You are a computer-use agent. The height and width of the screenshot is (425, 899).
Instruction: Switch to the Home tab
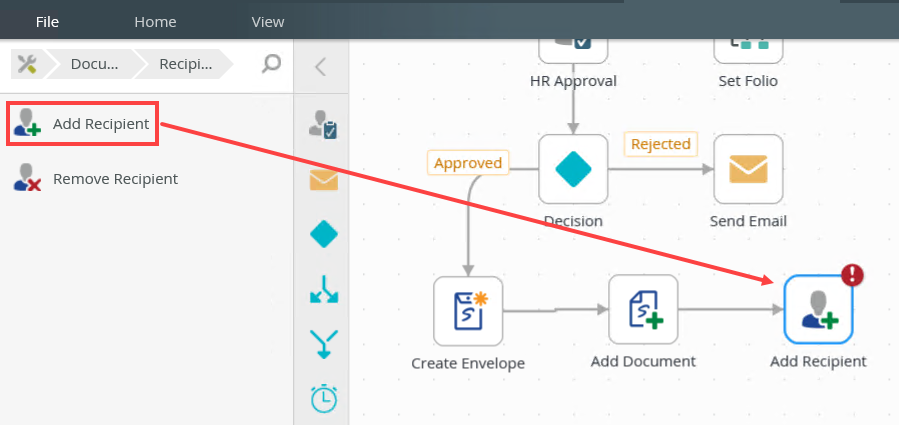[155, 22]
